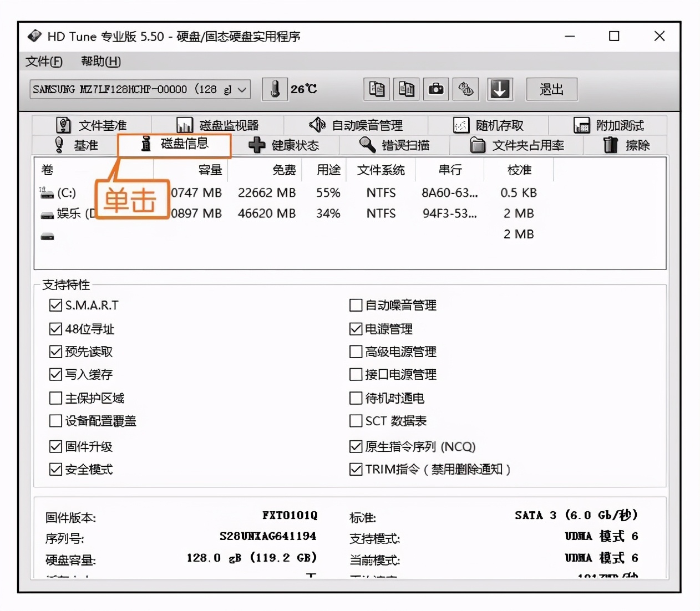
Task: Open the 文件(F) menu
Action: click(44, 62)
